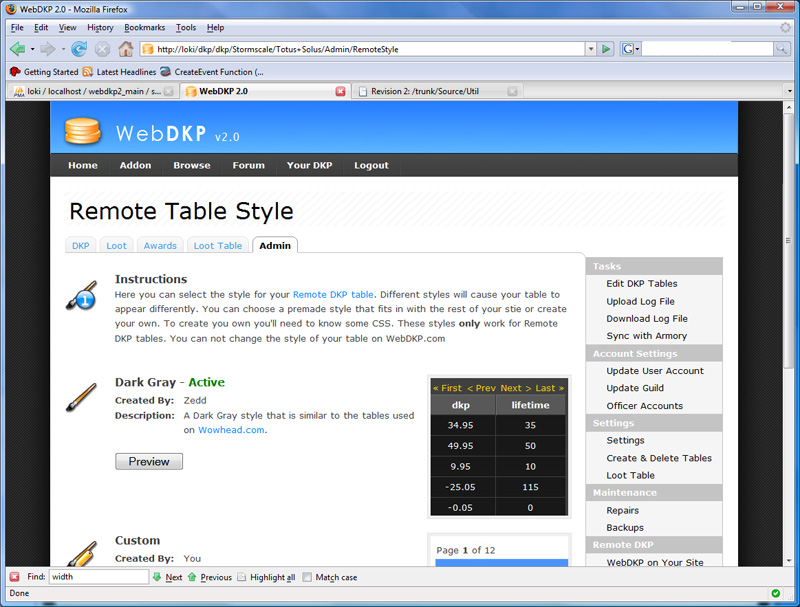The width and height of the screenshot is (800, 607).
Task: Close the WebDKP 2.0 browser tab
Action: coord(340,91)
